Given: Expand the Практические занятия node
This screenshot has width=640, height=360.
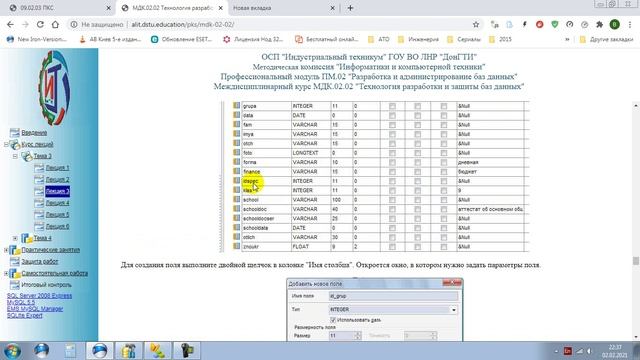Looking at the screenshot, I should pos(6,249).
